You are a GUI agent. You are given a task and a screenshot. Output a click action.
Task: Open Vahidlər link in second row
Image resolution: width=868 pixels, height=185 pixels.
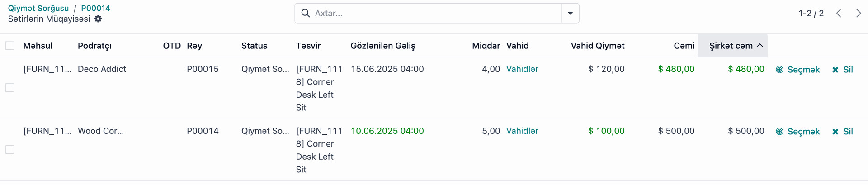click(x=522, y=131)
